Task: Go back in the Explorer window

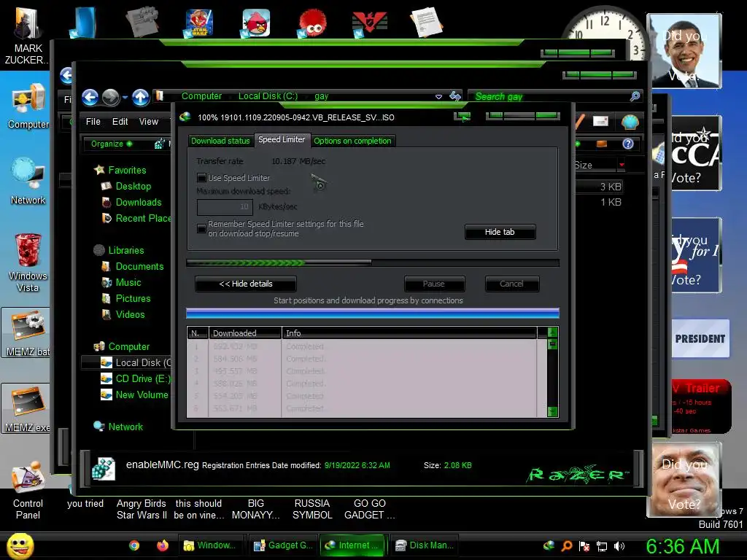Action: [90, 98]
